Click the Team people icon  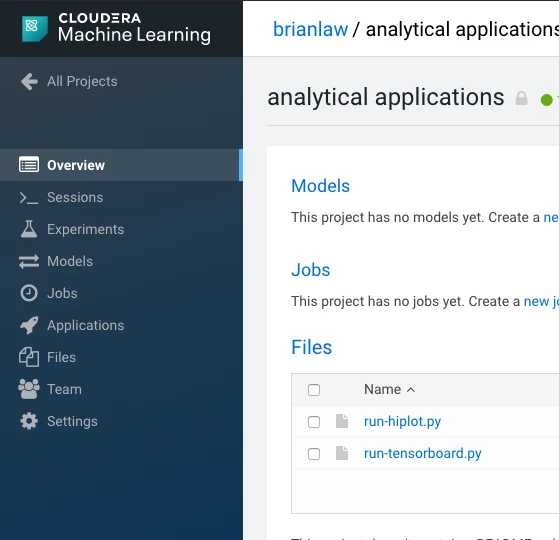tap(29, 389)
